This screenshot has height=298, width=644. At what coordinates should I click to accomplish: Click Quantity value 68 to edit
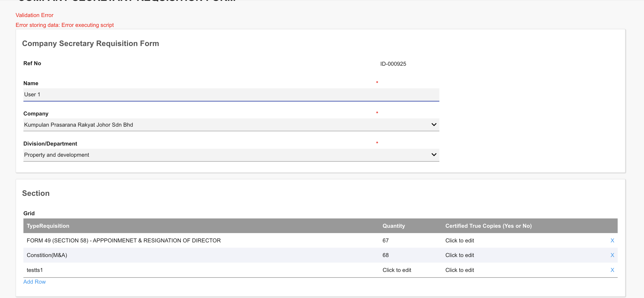[x=386, y=255]
